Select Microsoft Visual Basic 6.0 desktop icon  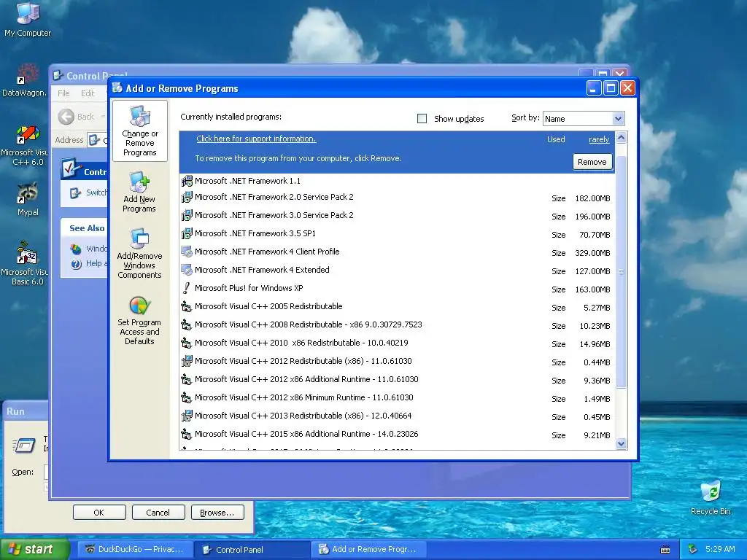(x=26, y=262)
